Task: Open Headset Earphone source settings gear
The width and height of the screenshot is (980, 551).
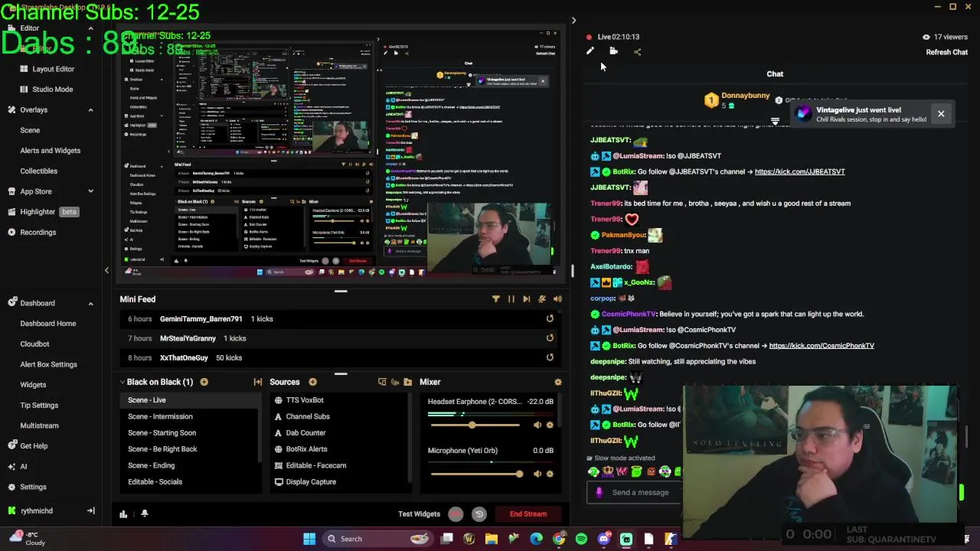Action: (x=549, y=425)
